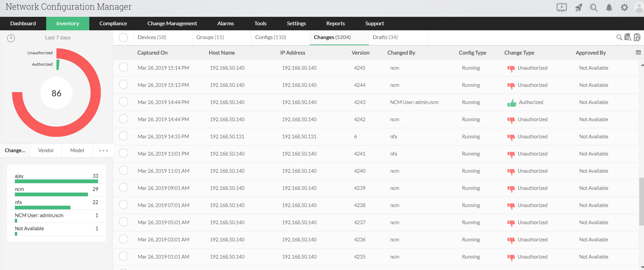Screen dimensions: 644x270
Task: Click the plus-minus document compare icon
Action: 637,37
